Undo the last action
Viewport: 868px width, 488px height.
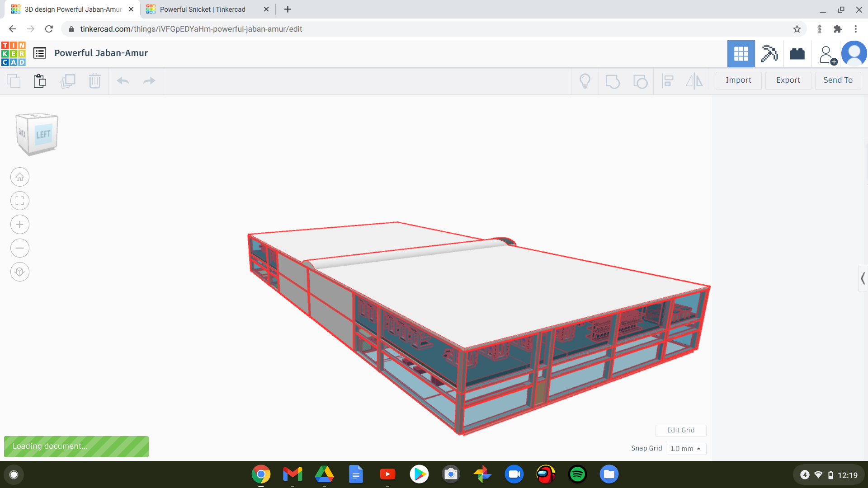(x=123, y=81)
